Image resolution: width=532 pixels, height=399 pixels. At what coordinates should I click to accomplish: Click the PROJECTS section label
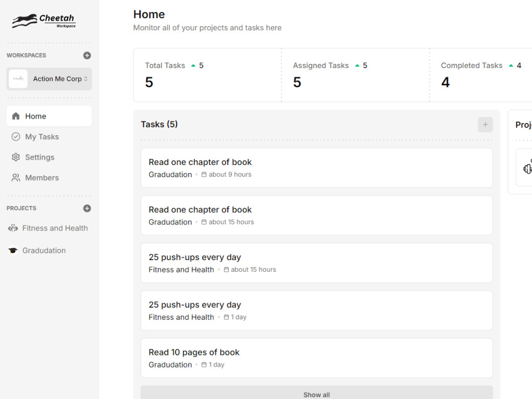click(21, 209)
